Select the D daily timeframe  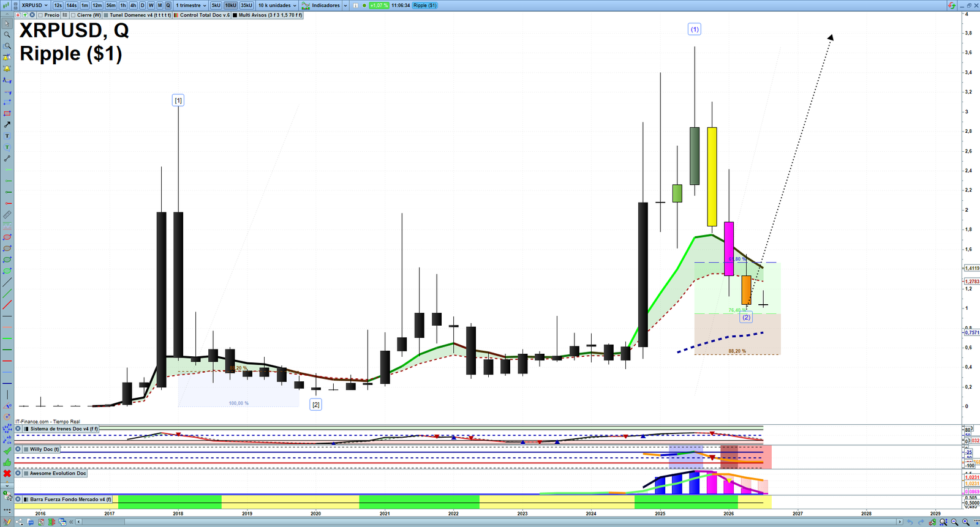tap(142, 6)
